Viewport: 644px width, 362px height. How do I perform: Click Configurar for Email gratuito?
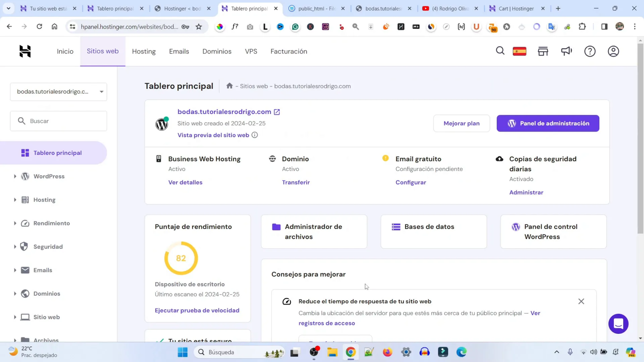(411, 182)
